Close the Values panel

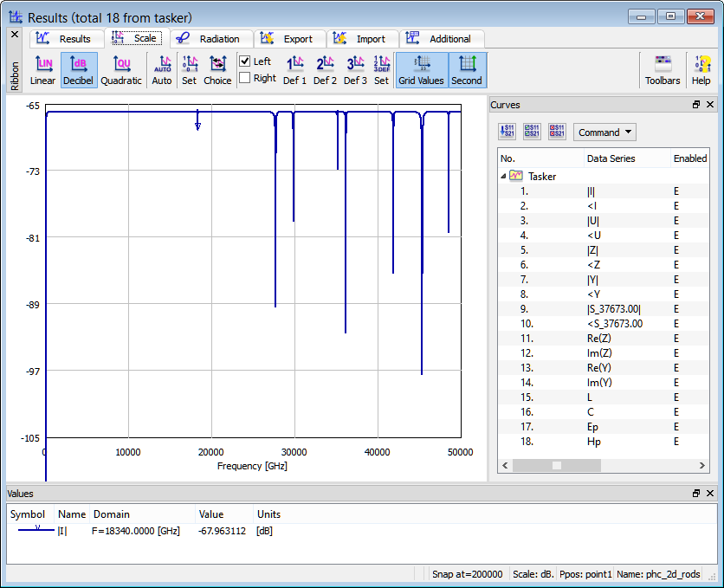click(x=710, y=493)
